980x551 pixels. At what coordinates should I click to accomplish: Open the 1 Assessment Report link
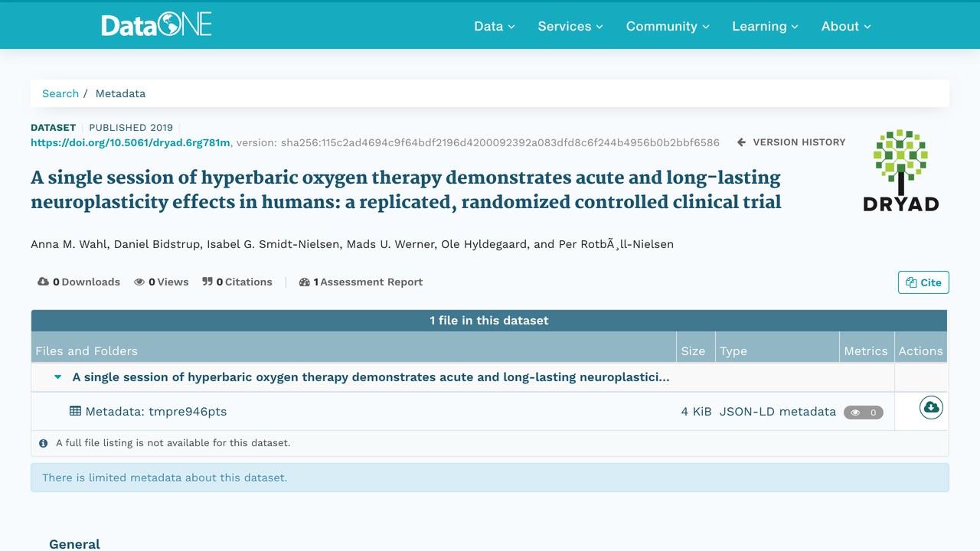click(x=361, y=282)
